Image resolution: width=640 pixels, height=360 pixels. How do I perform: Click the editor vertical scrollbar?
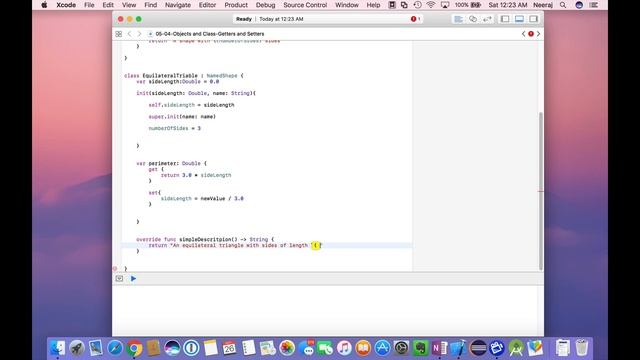coord(541,191)
